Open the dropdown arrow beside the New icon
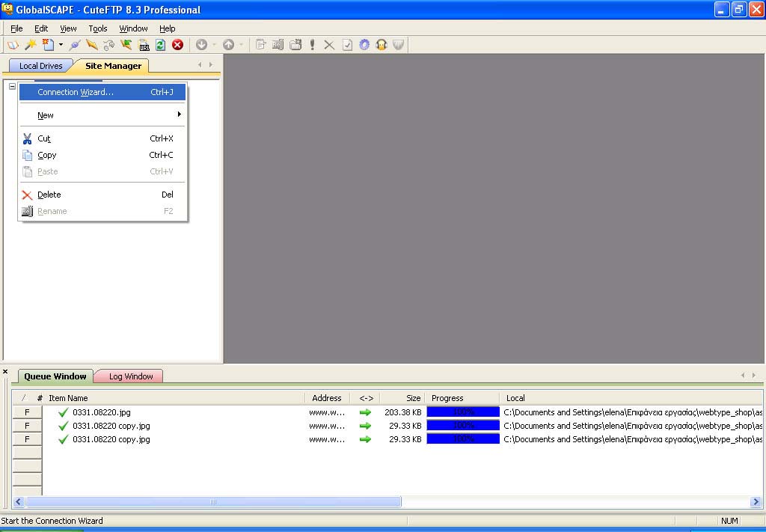 coord(61,45)
